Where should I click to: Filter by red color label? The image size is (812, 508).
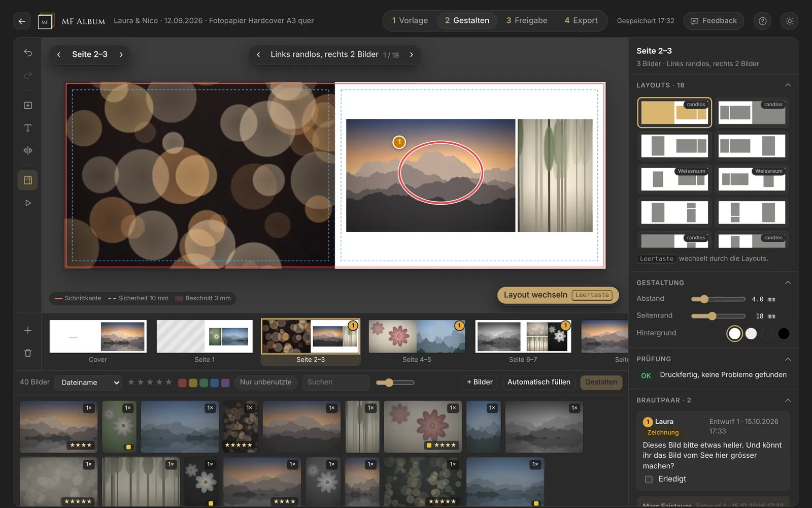[182, 383]
